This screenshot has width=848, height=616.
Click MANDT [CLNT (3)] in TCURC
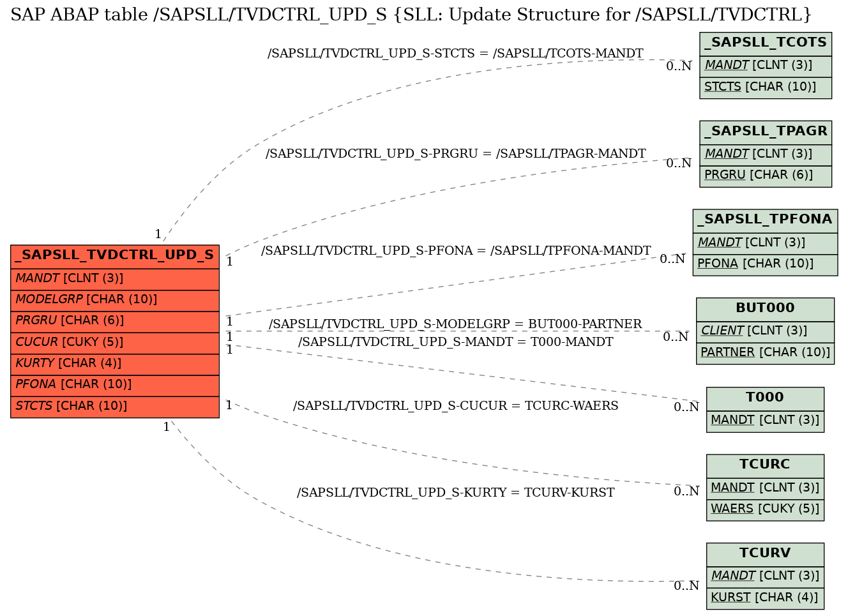pos(765,488)
